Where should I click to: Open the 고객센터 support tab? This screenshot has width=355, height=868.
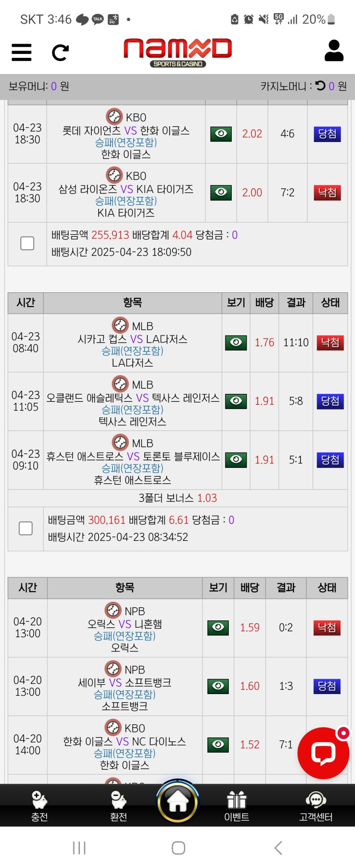[316, 806]
